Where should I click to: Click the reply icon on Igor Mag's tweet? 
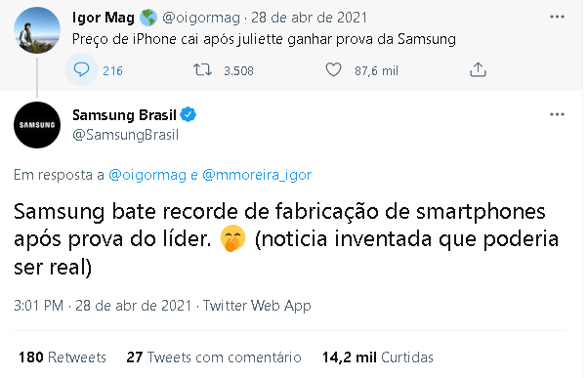click(x=81, y=69)
